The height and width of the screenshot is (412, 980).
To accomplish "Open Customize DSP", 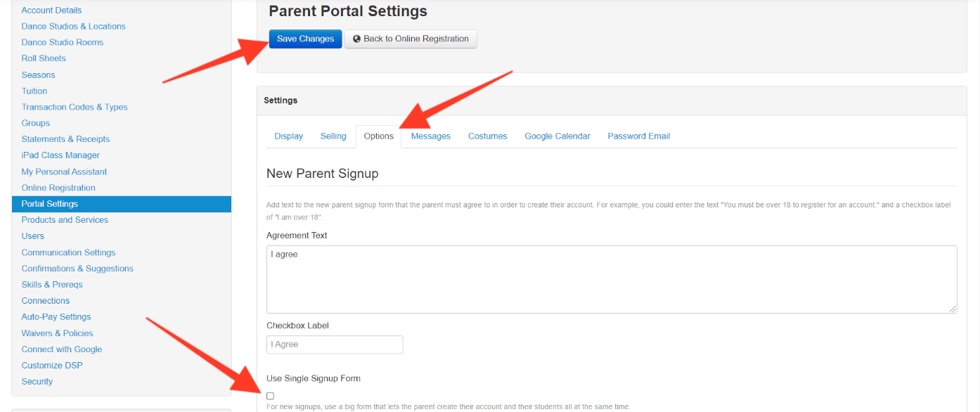I will tap(52, 366).
